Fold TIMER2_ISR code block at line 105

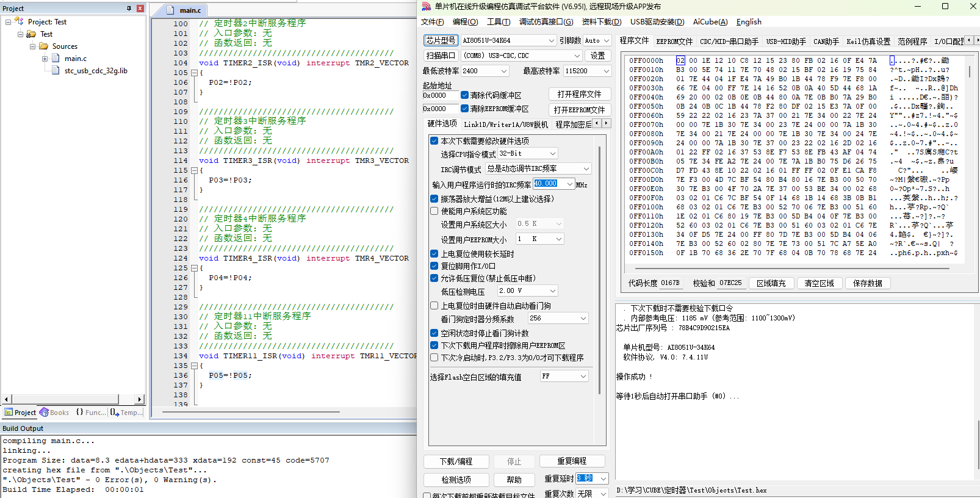point(194,73)
